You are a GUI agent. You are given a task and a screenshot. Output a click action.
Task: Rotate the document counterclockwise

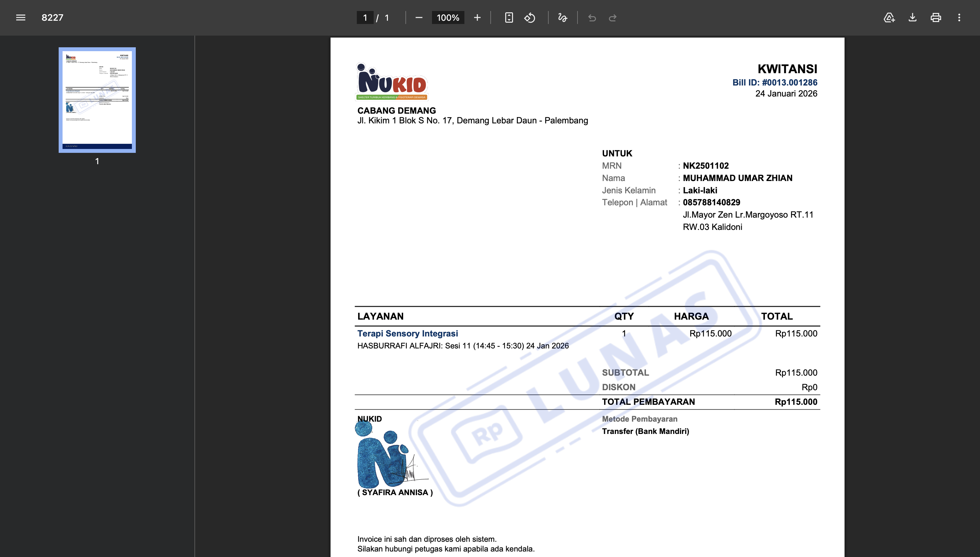[531, 17]
